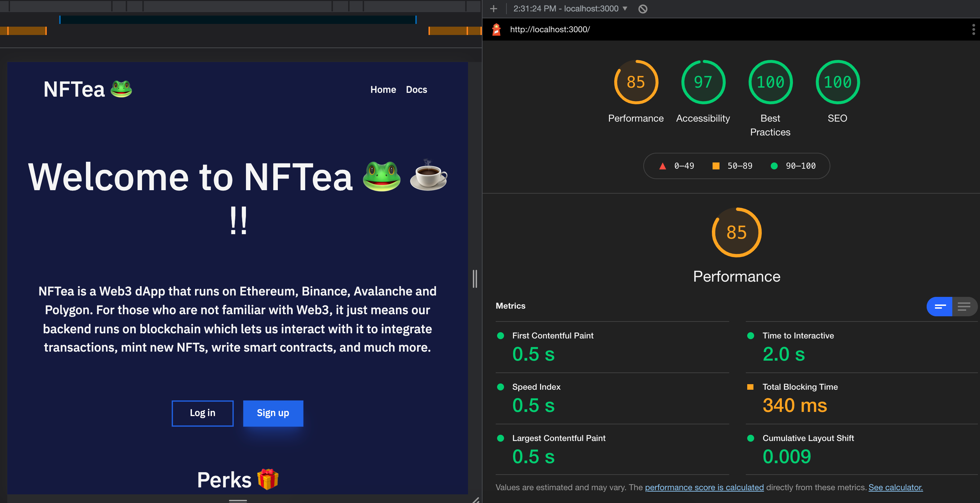Click the blue selection range in timeline overview
This screenshot has height=503, width=980.
(238, 20)
